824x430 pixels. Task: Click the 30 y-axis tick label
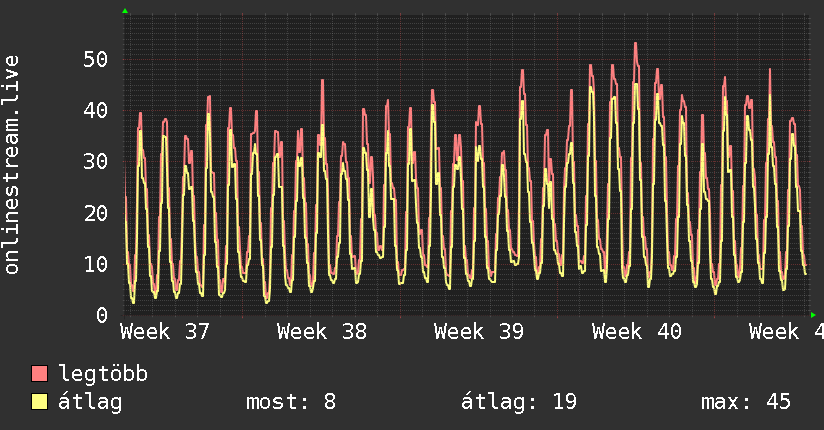96,161
